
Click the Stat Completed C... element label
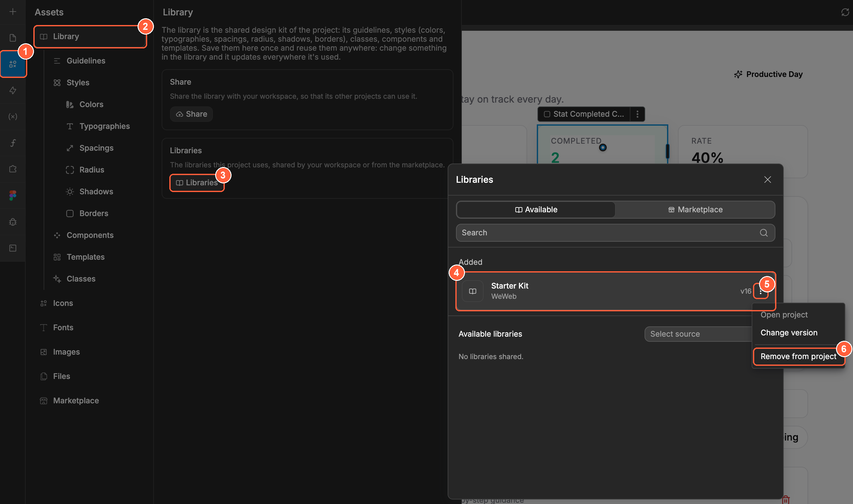point(584,114)
